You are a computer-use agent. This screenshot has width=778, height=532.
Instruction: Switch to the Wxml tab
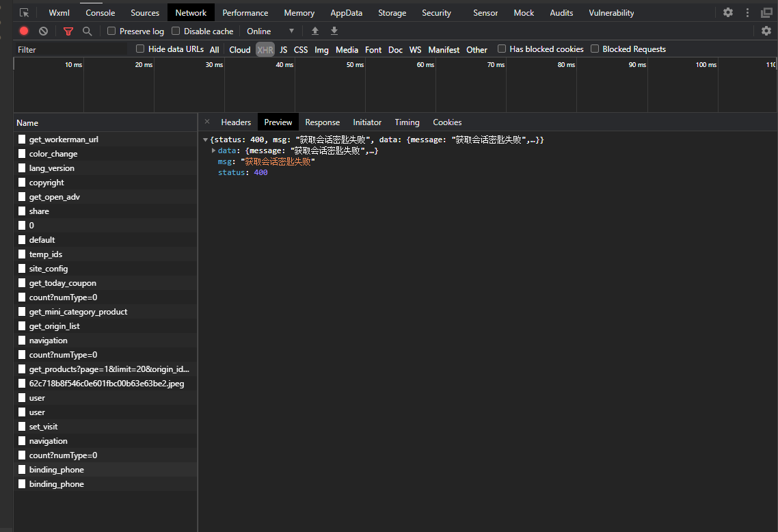59,13
